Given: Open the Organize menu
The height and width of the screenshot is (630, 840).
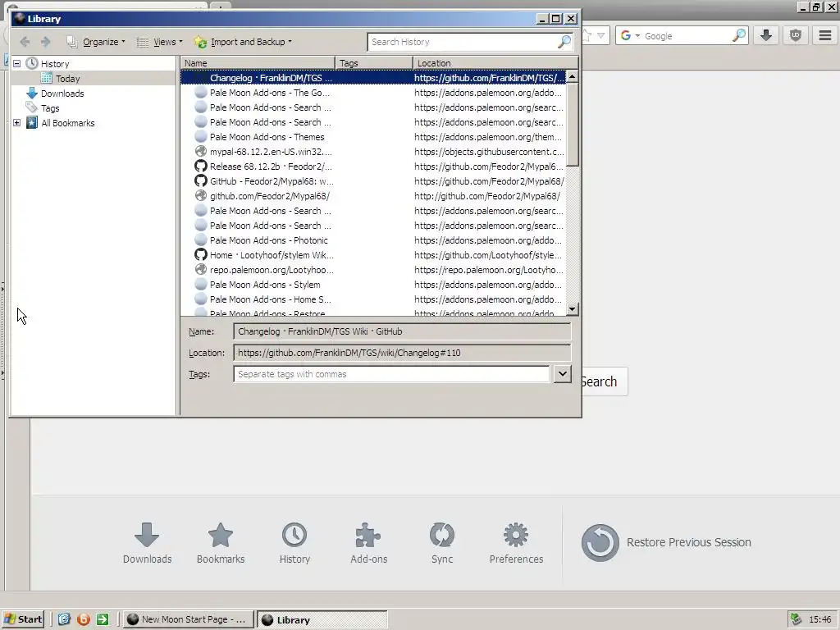Looking at the screenshot, I should pos(96,42).
